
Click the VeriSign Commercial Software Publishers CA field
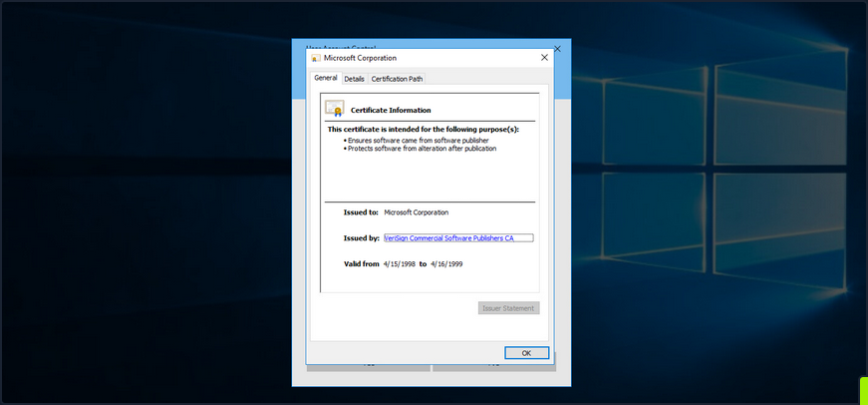tap(458, 237)
